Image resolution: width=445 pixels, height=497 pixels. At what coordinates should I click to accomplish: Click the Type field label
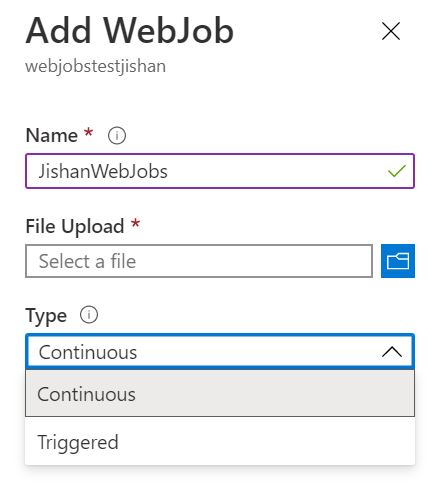coord(46,316)
